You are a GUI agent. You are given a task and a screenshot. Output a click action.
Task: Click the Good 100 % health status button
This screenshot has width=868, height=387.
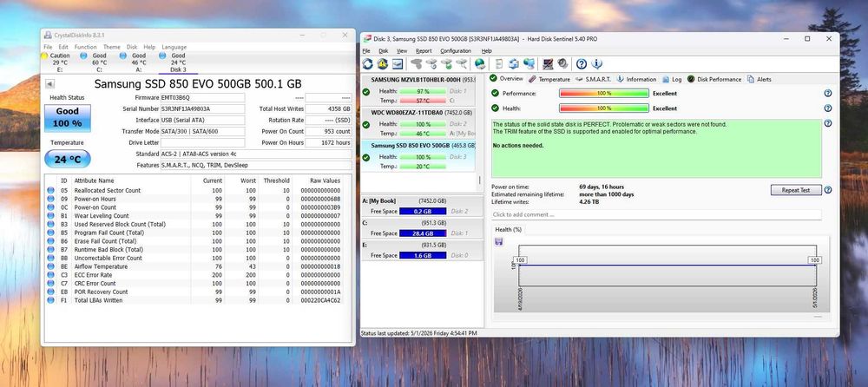click(68, 118)
